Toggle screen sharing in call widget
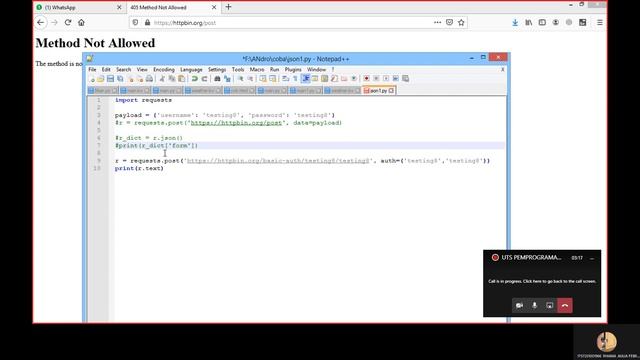640x360 pixels. [550, 305]
